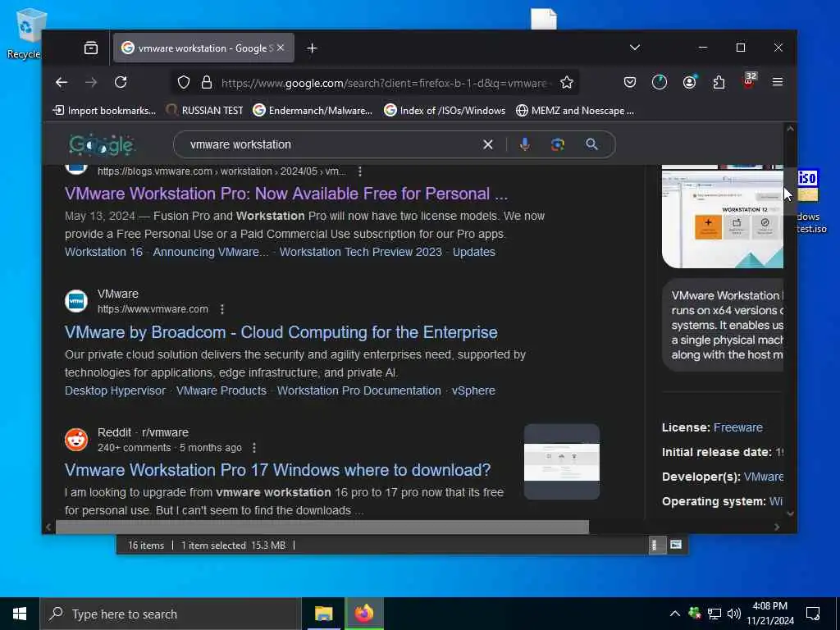The image size is (840, 630).
Task: Open the volume speaker tray icon
Action: point(734,614)
